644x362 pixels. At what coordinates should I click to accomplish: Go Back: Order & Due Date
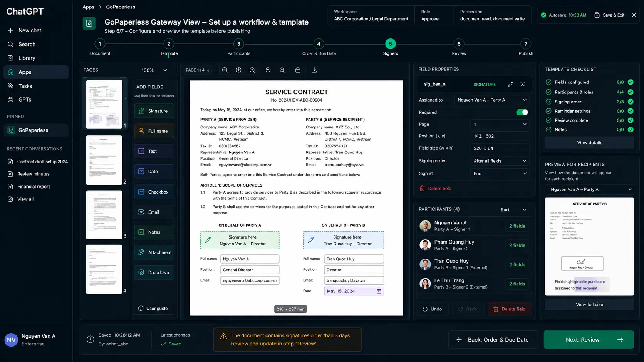(x=493, y=340)
